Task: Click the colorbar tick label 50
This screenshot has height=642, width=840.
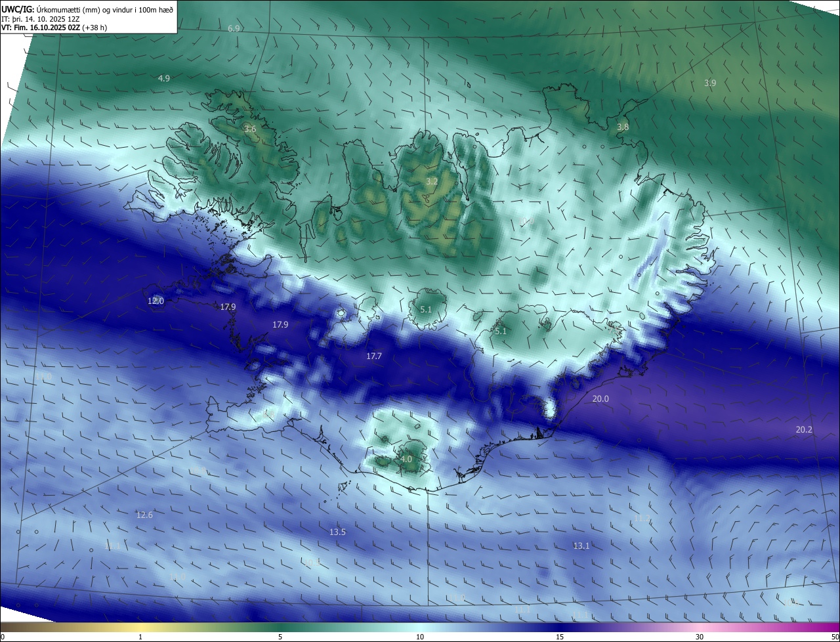Action: coord(835,637)
